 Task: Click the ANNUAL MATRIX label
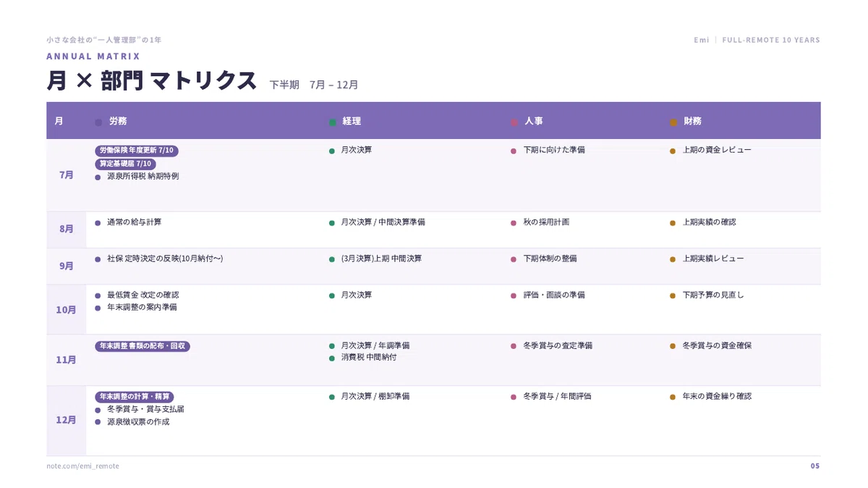pyautogui.click(x=93, y=56)
